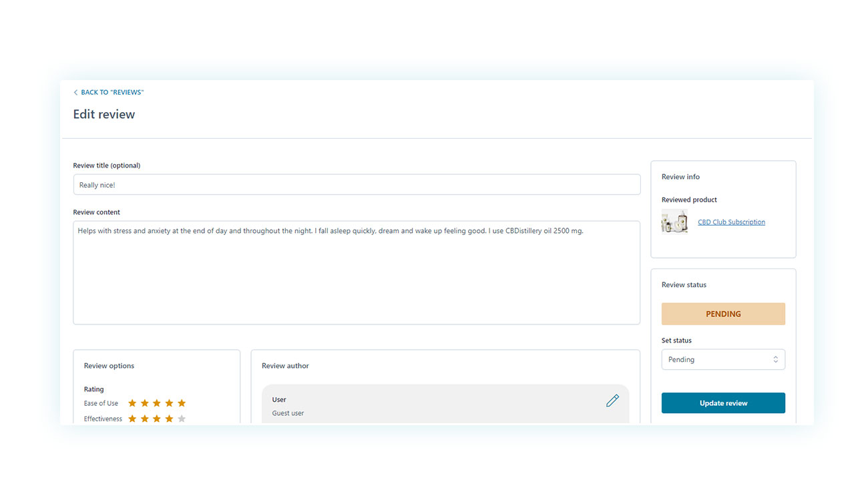Click the "Effectiveness" rating label
868x504 pixels.
(103, 419)
